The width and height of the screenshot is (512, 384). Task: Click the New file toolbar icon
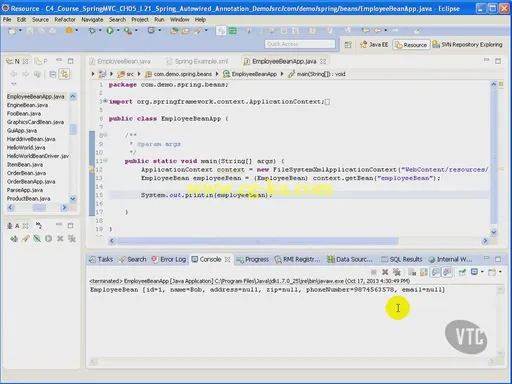[x=12, y=31]
